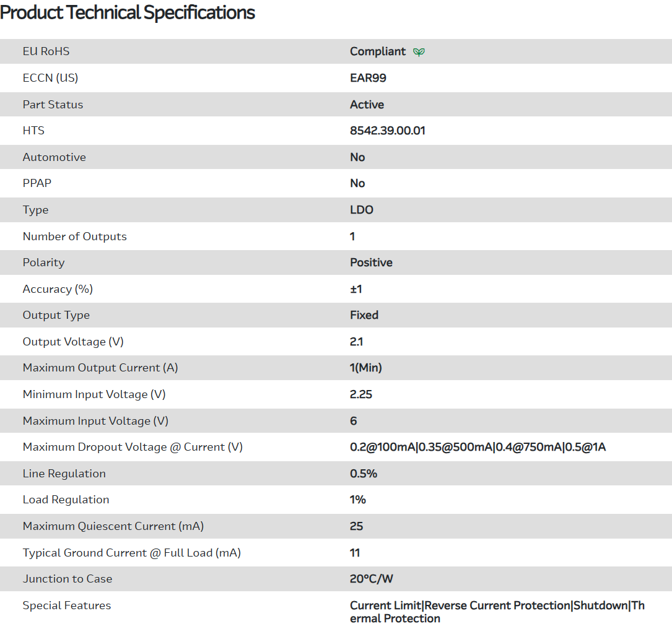Click the Product Technical Specifications heading
The width and height of the screenshot is (672, 629).
pos(128,12)
